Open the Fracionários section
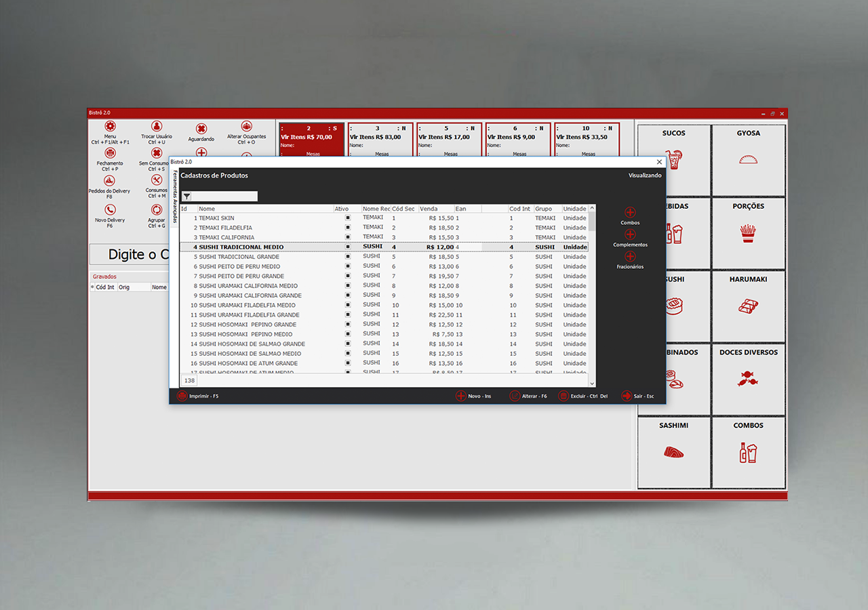The width and height of the screenshot is (868, 610). click(630, 256)
